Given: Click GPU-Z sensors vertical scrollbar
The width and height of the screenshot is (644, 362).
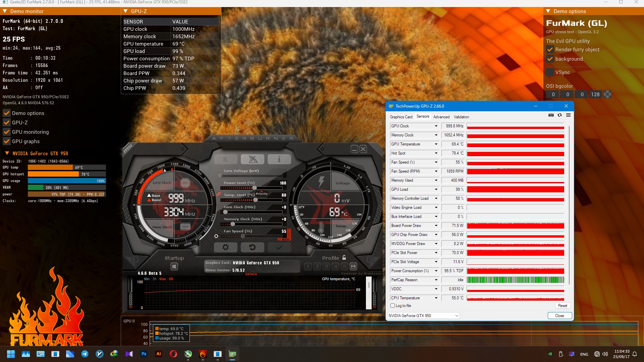Looking at the screenshot, I should coord(569,204).
